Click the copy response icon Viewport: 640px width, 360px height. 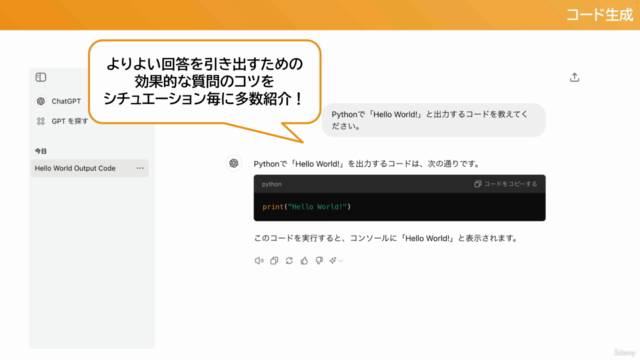point(274,260)
